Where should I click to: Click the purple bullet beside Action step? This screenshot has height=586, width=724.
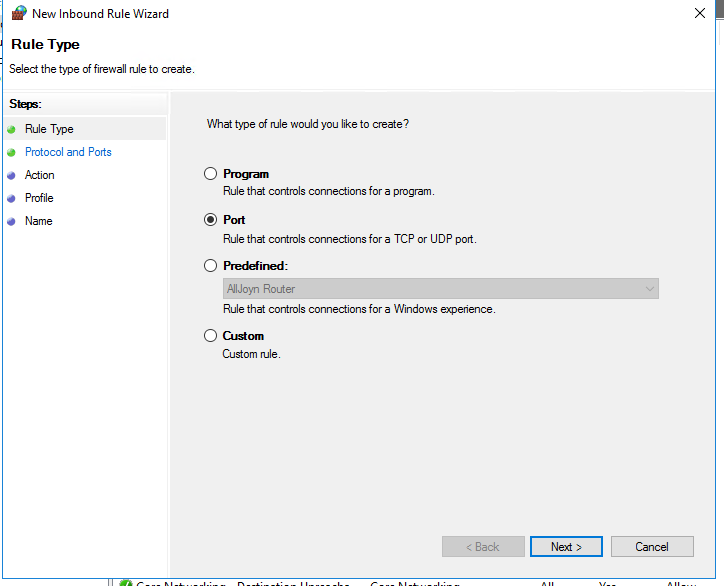tap(12, 175)
